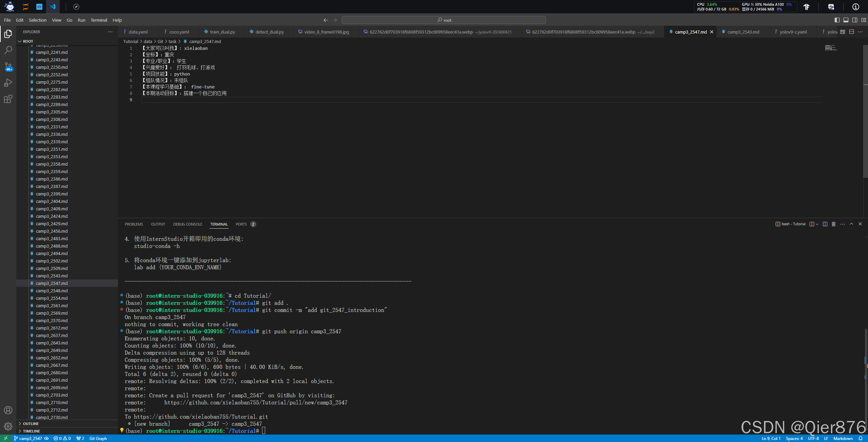
Task: Open the Search view in activity bar
Action: (8, 50)
